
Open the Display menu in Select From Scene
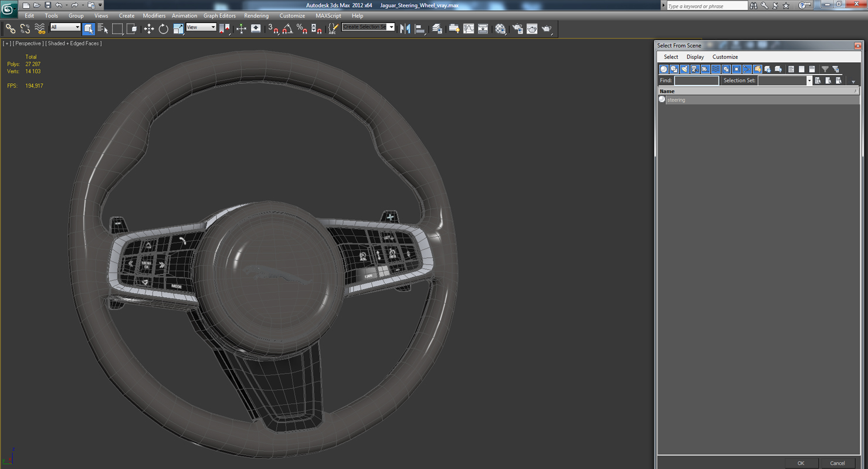(695, 57)
